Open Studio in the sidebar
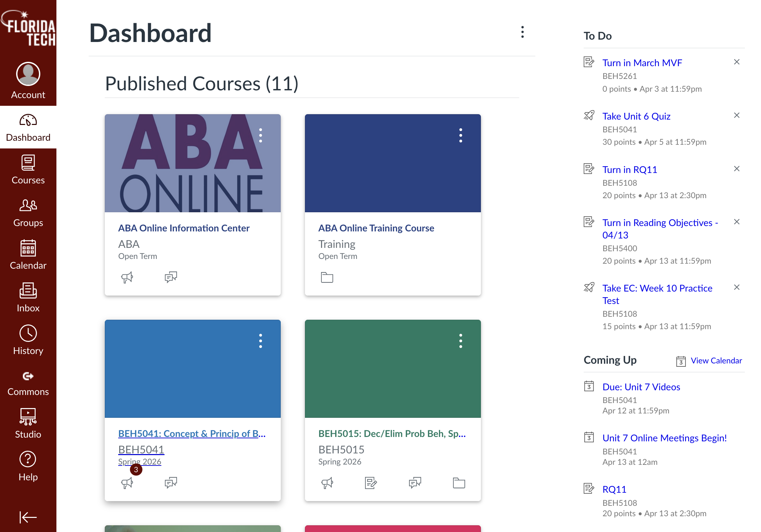 click(x=28, y=424)
